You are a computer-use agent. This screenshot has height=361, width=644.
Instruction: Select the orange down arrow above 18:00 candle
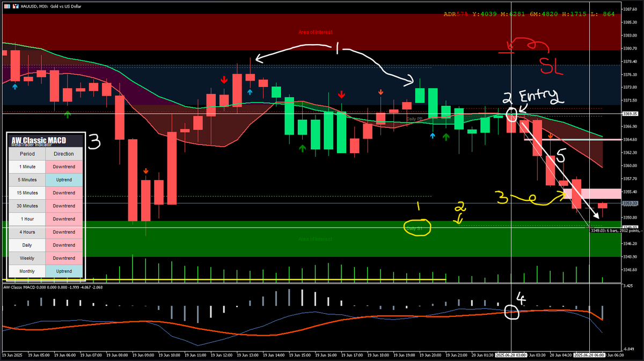click(x=381, y=92)
